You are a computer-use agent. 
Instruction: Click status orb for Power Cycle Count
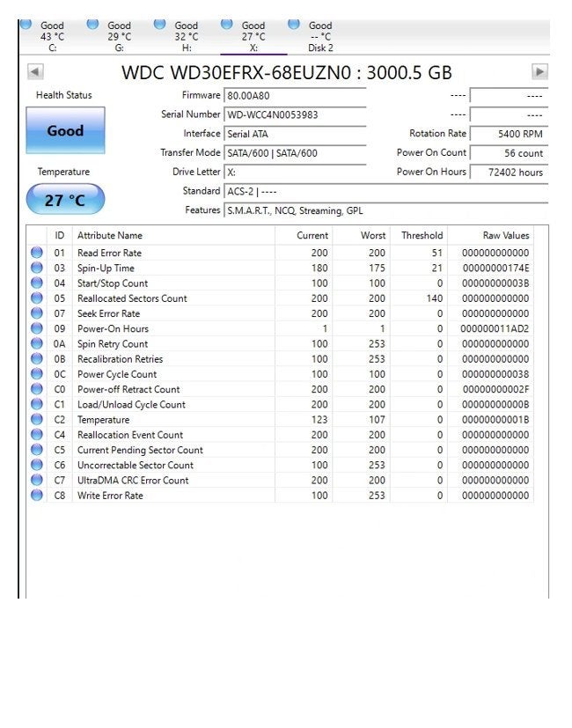click(x=37, y=374)
